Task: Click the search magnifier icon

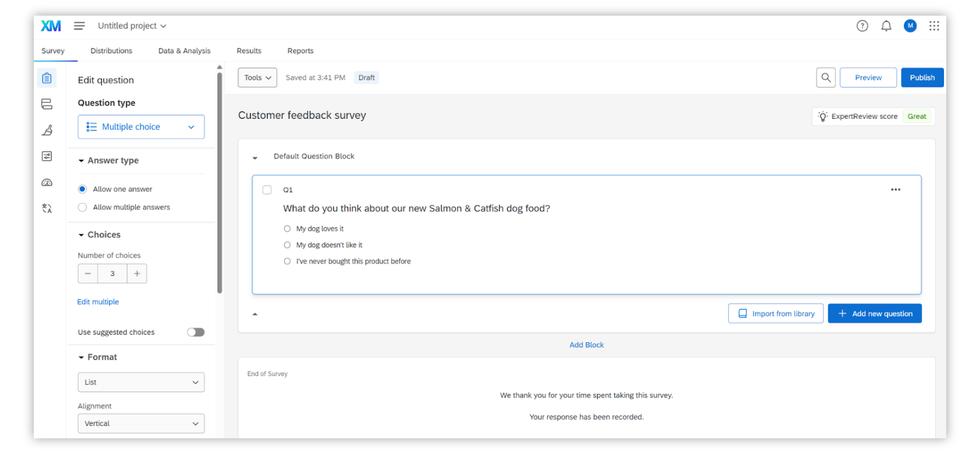Action: 826,78
